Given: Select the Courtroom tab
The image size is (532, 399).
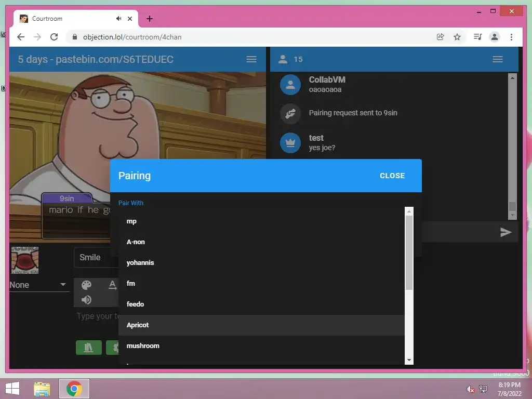Looking at the screenshot, I should coord(75,19).
